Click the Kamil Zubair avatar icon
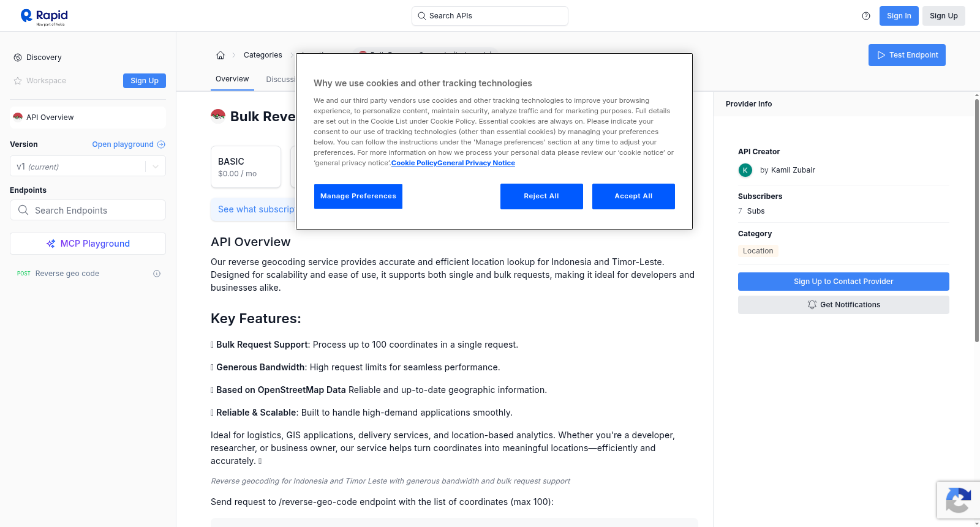This screenshot has width=980, height=527. click(745, 170)
